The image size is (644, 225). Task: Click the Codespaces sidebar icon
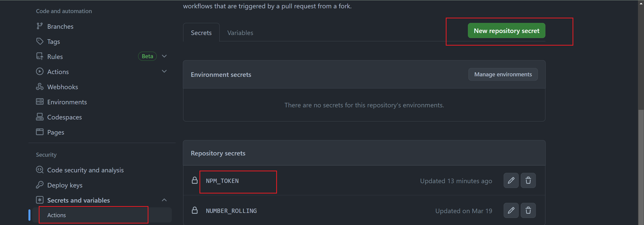click(x=40, y=117)
